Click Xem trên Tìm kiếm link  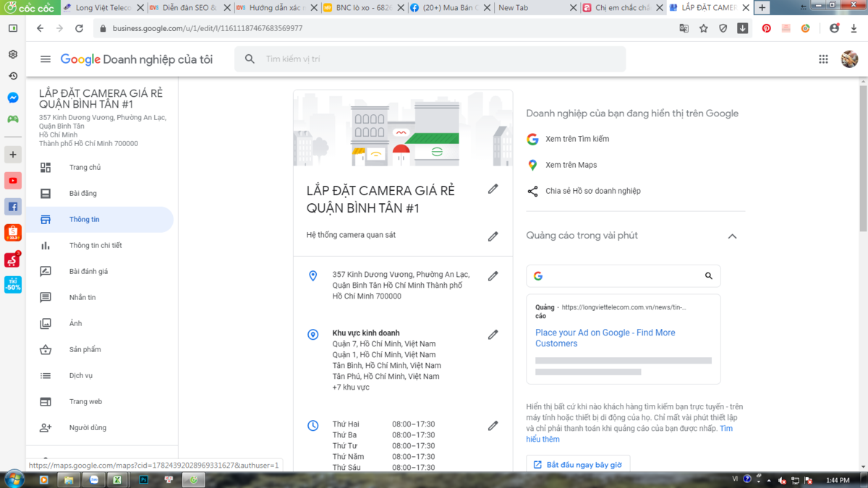(577, 139)
